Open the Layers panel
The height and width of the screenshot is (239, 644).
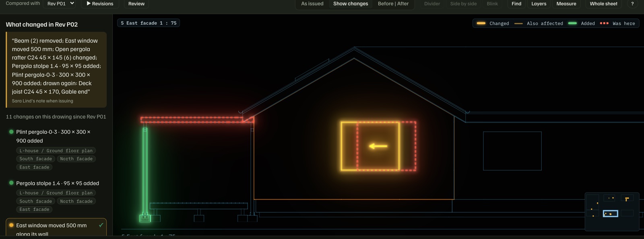pyautogui.click(x=539, y=4)
